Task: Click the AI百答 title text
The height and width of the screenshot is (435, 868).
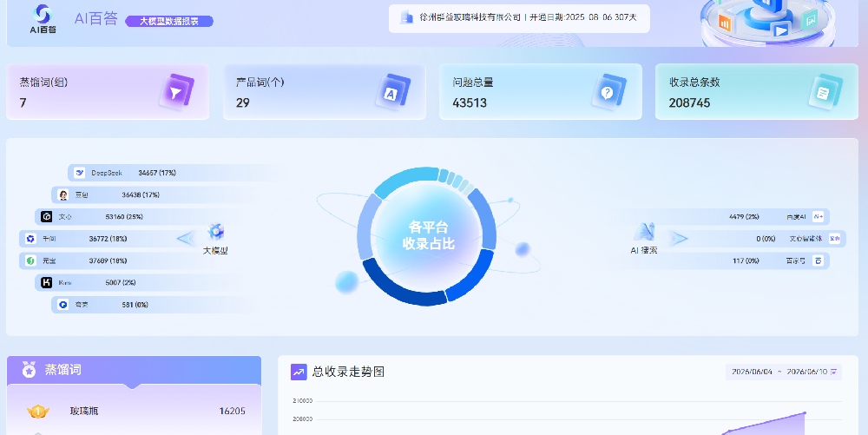Action: click(96, 19)
